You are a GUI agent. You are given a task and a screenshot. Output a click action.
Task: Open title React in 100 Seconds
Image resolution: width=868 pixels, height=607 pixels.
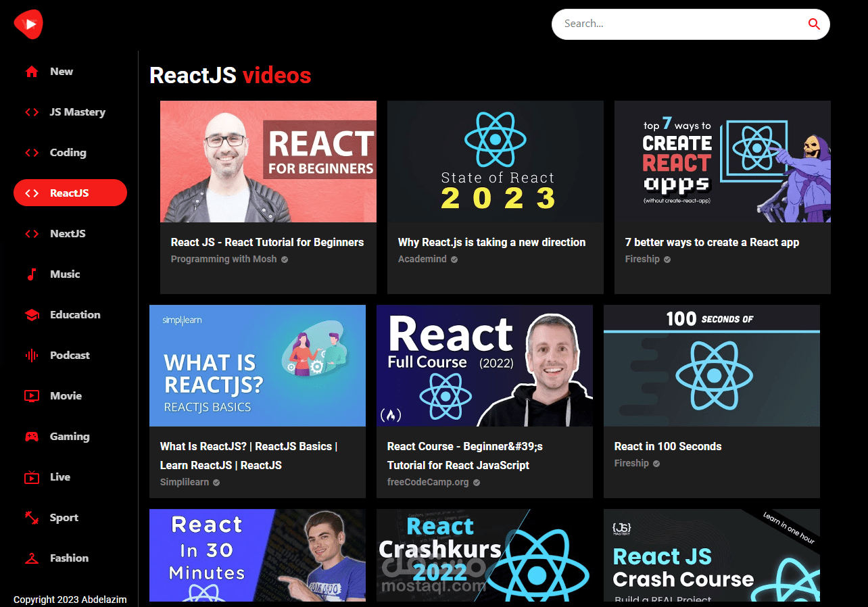(668, 446)
